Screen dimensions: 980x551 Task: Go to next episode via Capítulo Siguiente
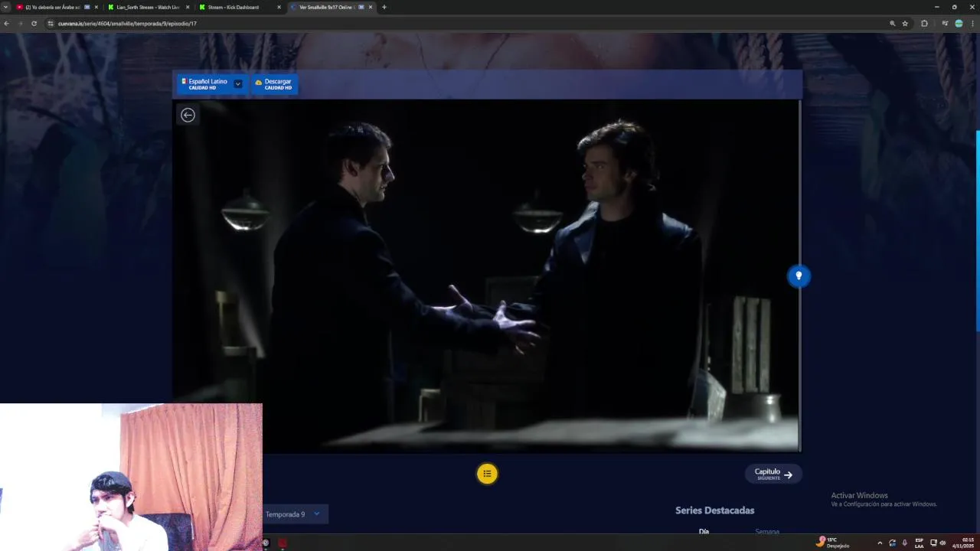[x=773, y=474]
